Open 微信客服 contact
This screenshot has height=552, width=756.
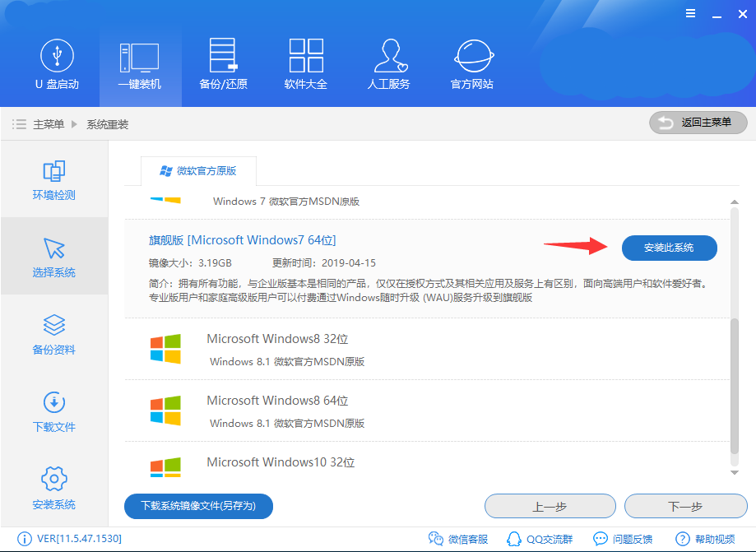[x=458, y=539]
